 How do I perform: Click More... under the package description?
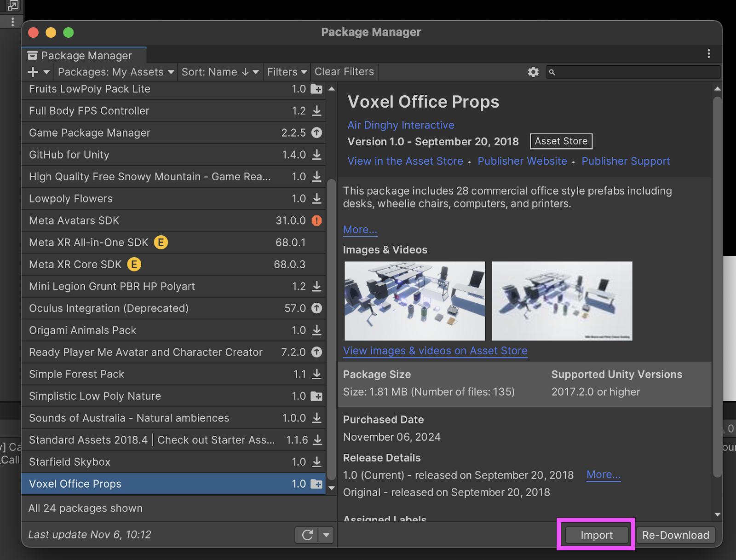360,229
